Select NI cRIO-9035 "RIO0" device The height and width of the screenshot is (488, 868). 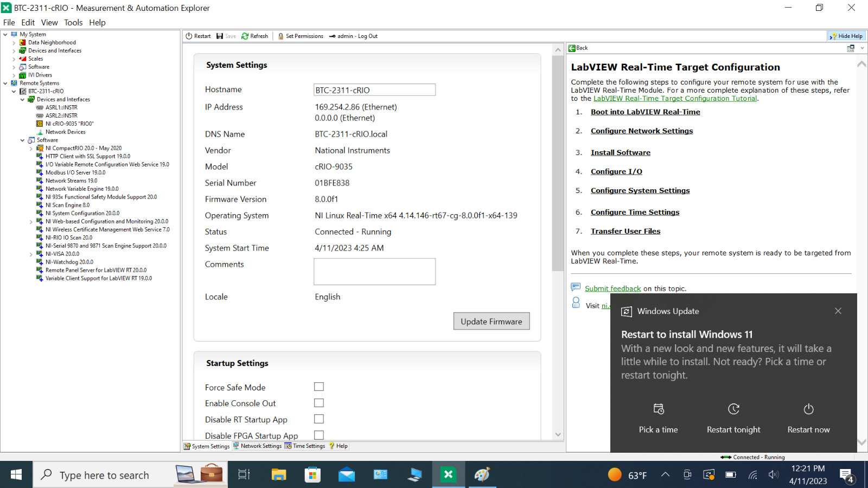(69, 124)
